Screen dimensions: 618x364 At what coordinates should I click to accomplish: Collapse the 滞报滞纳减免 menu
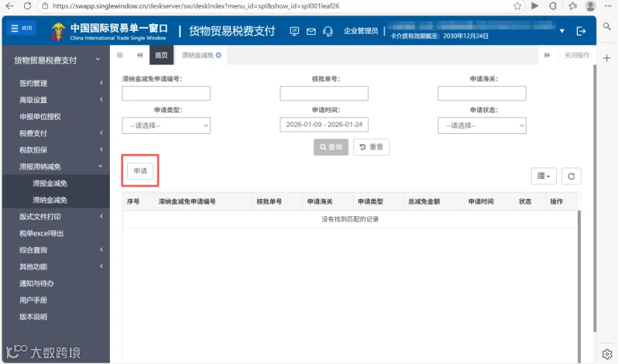[x=58, y=166]
